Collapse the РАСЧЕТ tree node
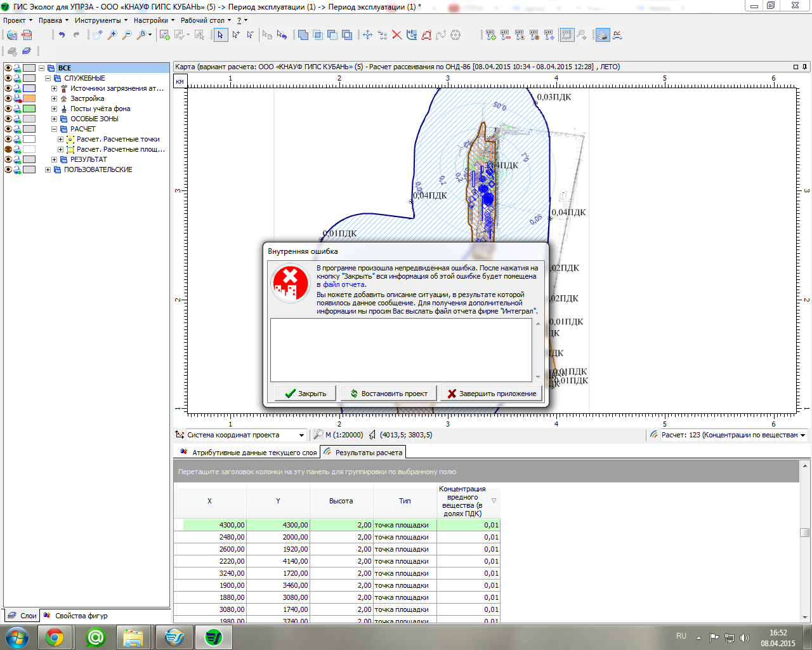This screenshot has height=650, width=812. (x=54, y=129)
